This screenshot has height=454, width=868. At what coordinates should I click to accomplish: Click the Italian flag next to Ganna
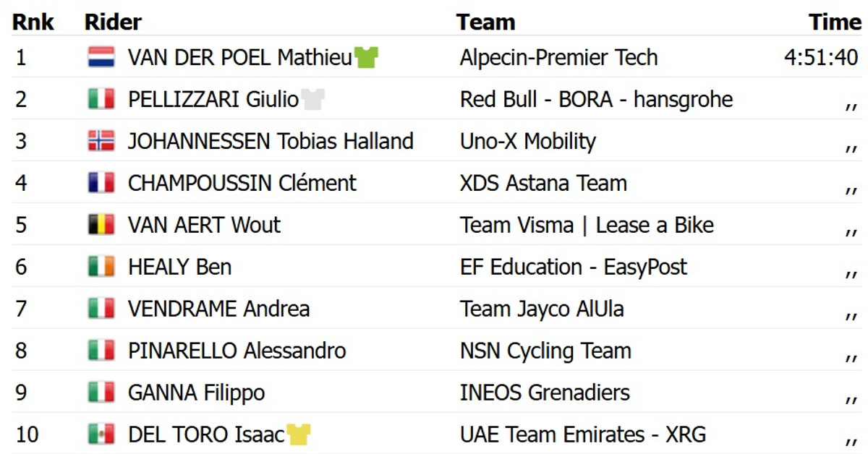[x=101, y=393]
